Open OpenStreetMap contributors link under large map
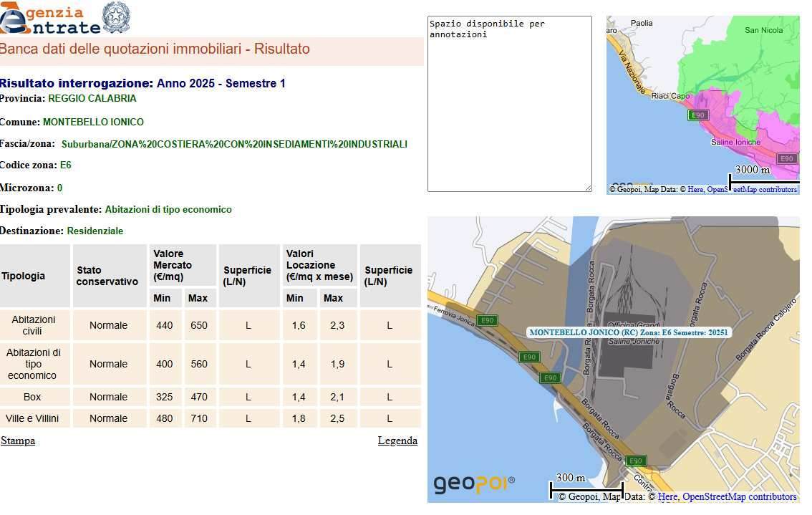Image resolution: width=812 pixels, height=515 pixels. [739, 496]
